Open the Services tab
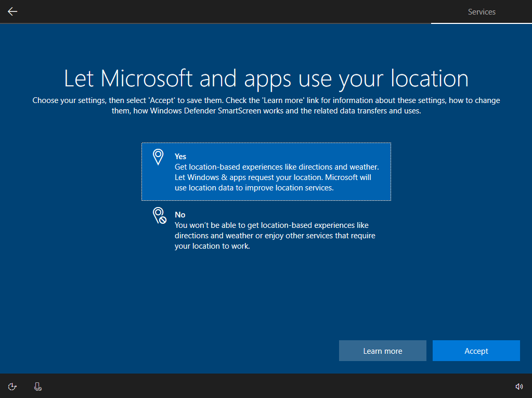The image size is (532, 398). (482, 12)
